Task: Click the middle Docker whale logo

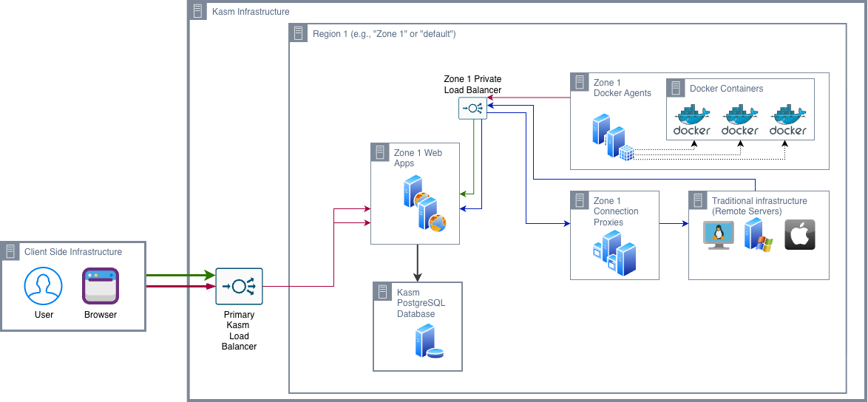Action: click(x=739, y=120)
